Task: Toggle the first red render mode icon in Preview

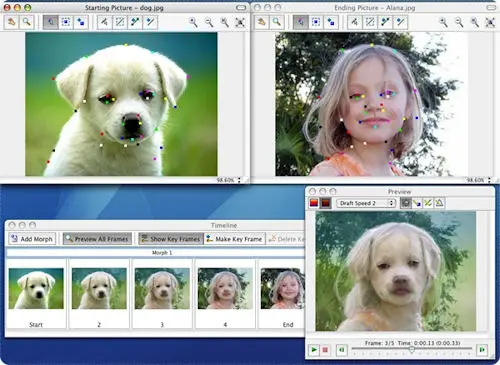Action: [314, 203]
